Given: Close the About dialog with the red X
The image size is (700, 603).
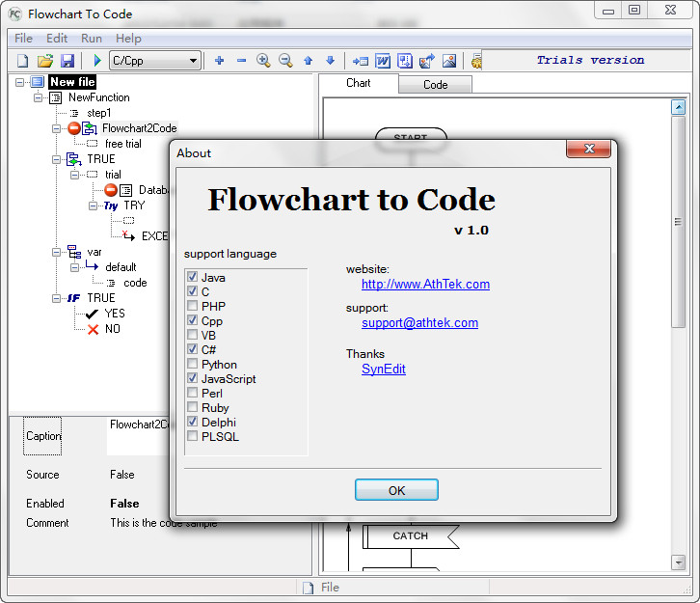Looking at the screenshot, I should (x=588, y=149).
